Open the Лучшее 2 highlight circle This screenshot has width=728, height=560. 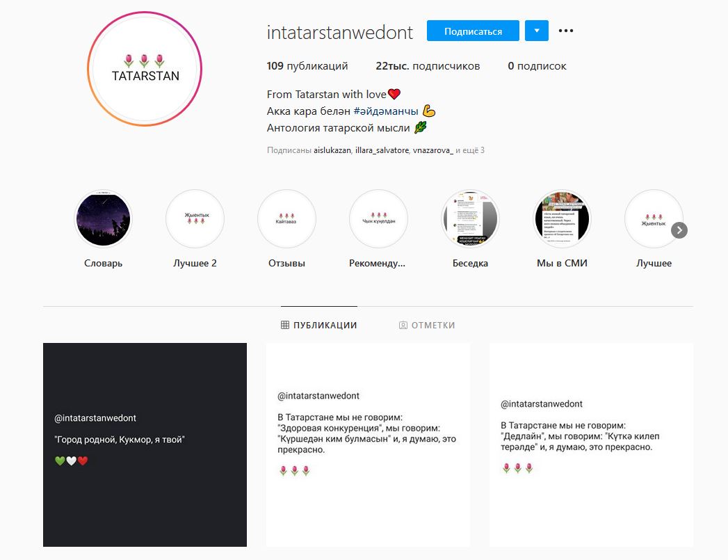[195, 218]
